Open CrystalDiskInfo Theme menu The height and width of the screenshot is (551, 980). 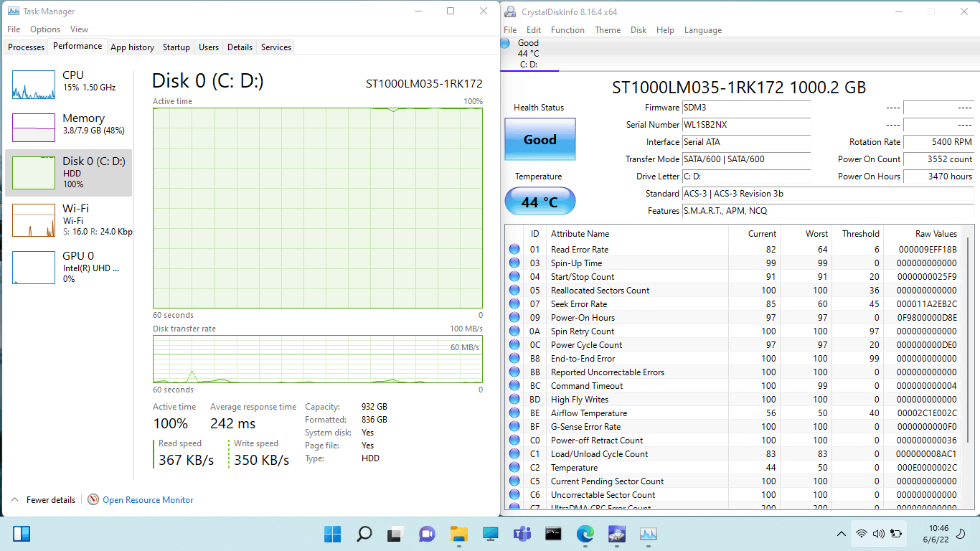608,30
